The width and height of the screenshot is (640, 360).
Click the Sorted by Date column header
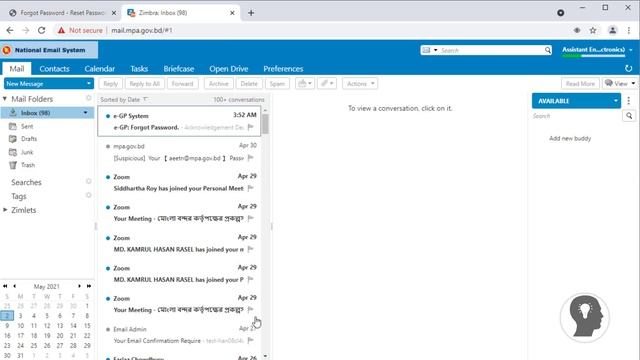tap(124, 100)
